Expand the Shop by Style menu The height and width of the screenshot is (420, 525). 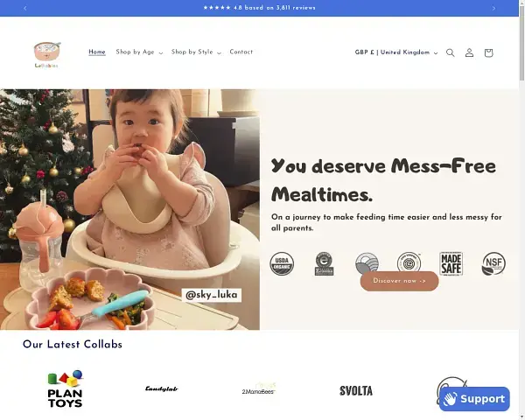(196, 52)
